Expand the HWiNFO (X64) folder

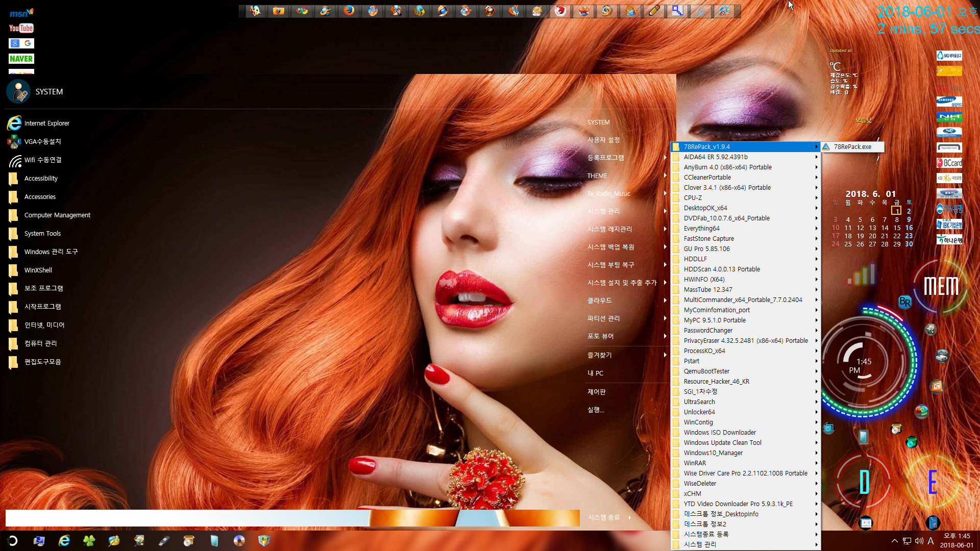[x=745, y=280]
